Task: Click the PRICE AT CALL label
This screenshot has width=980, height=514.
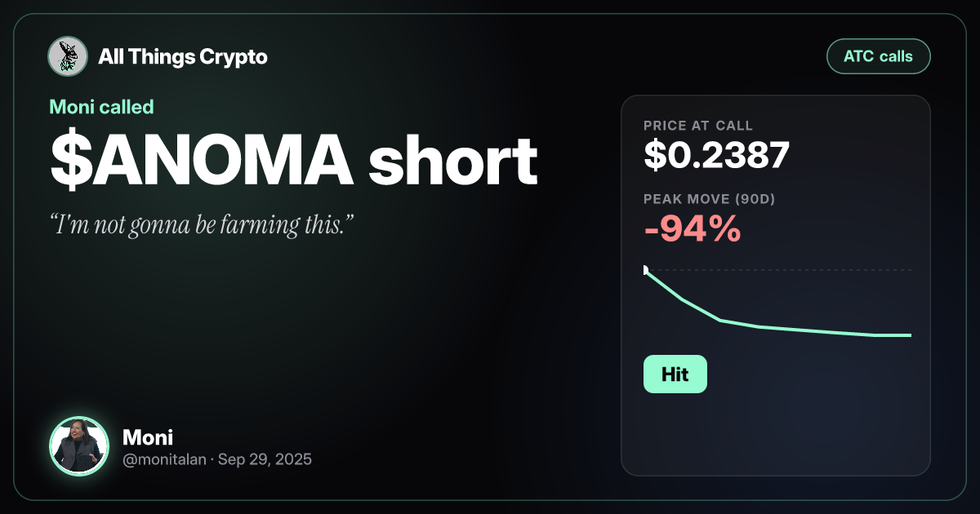Action: 698,126
